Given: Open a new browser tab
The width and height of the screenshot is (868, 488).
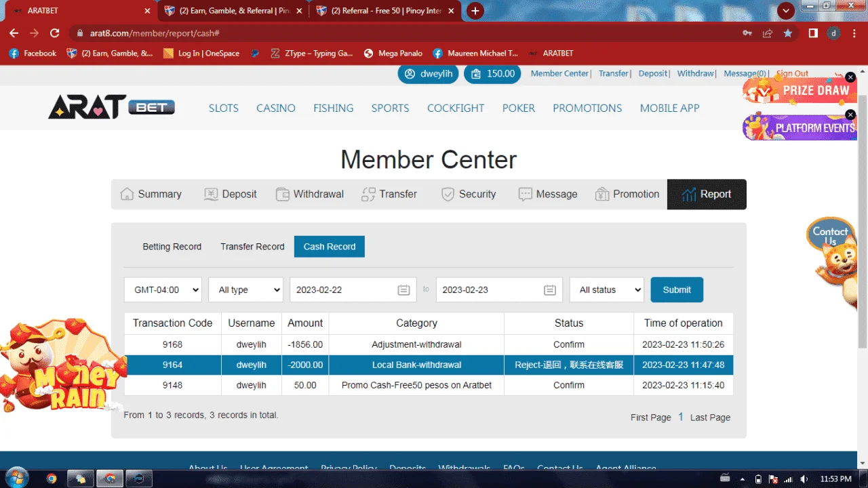Looking at the screenshot, I should pos(475,11).
